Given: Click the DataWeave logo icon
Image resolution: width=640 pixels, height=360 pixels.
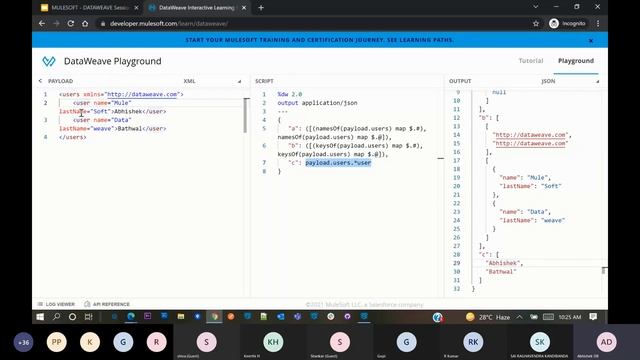Looking at the screenshot, I should point(49,61).
